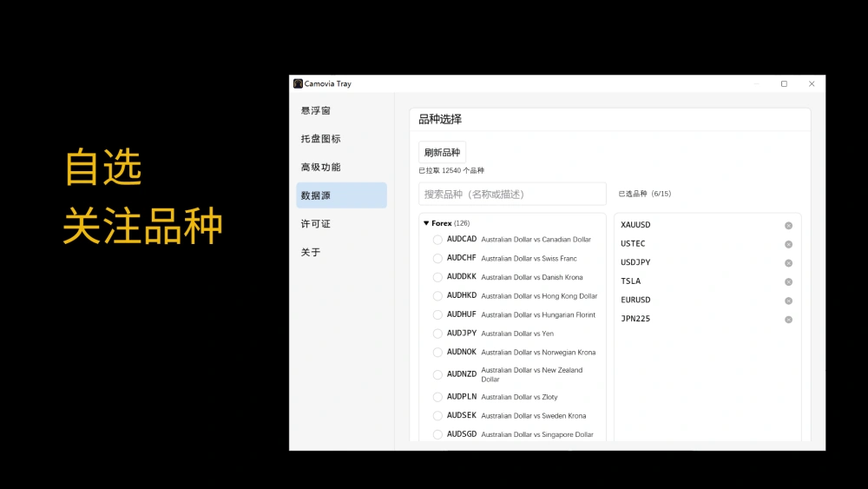This screenshot has width=868, height=489.
Task: Open the 悬浮窗 settings page
Action: coord(341,111)
